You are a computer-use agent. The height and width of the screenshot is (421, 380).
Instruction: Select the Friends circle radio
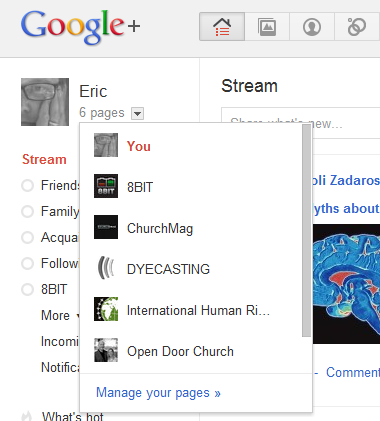pyautogui.click(x=27, y=185)
